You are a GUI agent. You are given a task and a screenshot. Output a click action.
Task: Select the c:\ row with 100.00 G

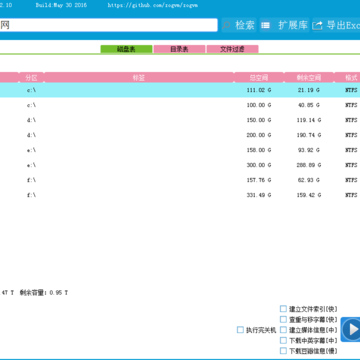pos(180,105)
